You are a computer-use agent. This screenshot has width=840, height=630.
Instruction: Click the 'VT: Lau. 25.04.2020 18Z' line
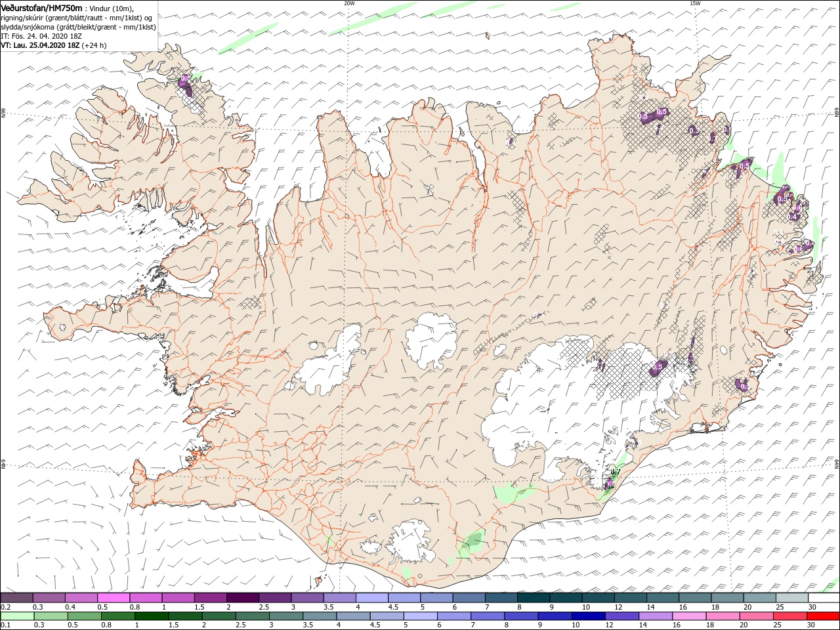[x=40, y=45]
